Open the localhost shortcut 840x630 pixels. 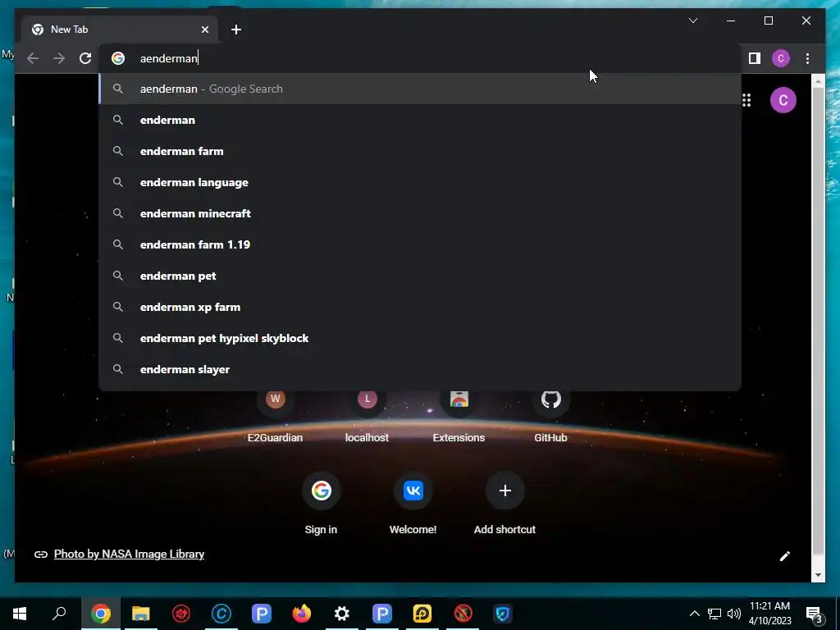click(367, 418)
